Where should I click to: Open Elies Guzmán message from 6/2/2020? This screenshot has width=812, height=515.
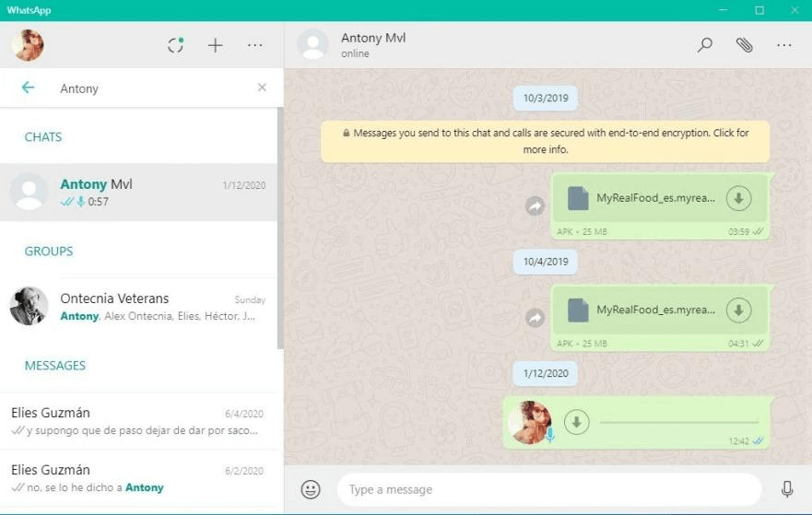(x=138, y=478)
